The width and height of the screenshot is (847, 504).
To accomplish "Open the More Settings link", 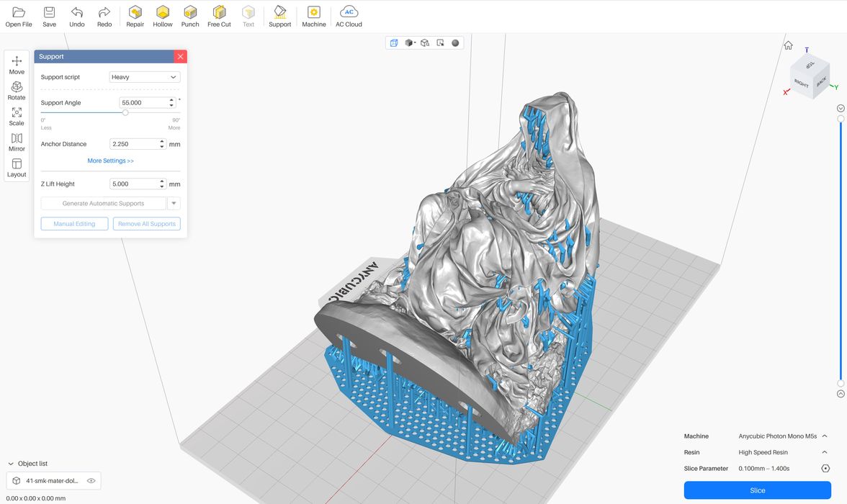I will [x=110, y=161].
